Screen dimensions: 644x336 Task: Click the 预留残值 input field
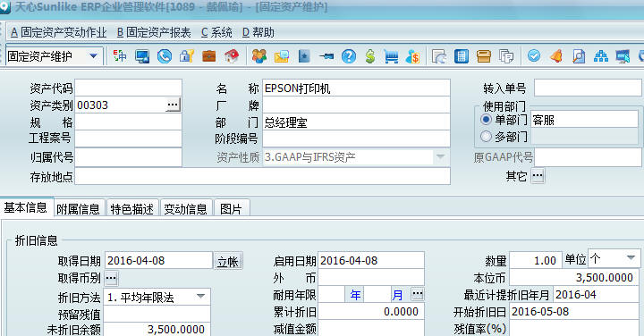click(157, 315)
